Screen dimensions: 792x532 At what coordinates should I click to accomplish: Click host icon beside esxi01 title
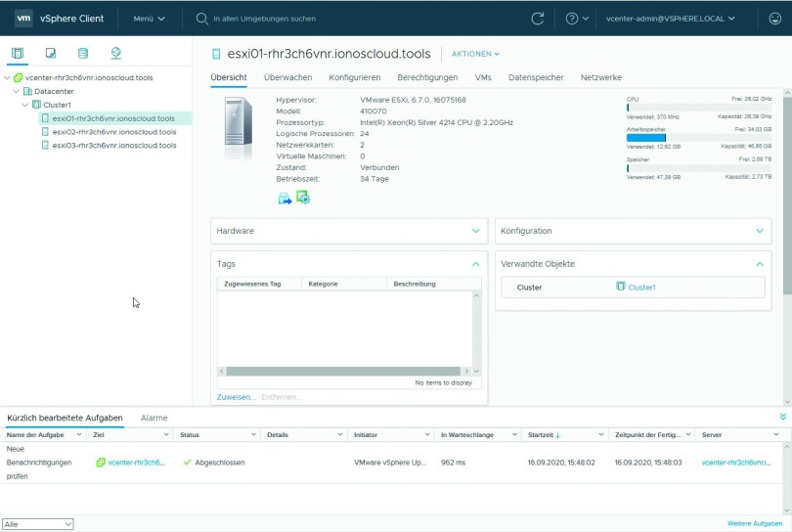pos(216,54)
